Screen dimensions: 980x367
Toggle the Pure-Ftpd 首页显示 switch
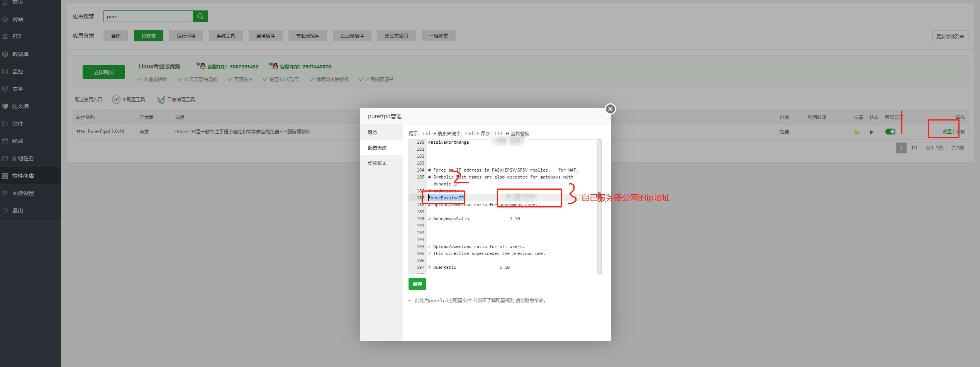(x=890, y=132)
